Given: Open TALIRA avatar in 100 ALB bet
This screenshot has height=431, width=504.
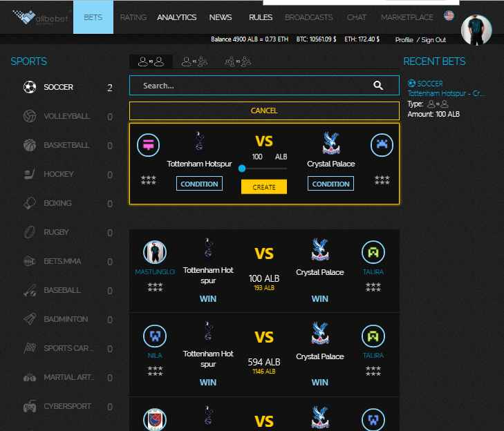Looking at the screenshot, I should 373,252.
